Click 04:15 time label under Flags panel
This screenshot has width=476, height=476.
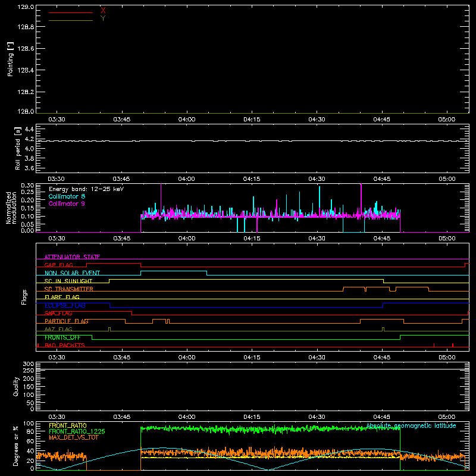(252, 358)
